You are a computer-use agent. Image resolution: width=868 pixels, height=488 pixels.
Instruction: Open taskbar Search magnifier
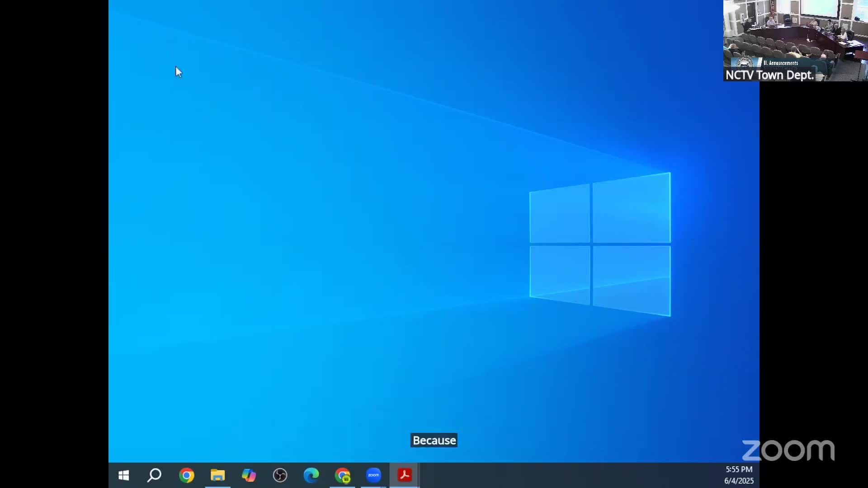(155, 475)
